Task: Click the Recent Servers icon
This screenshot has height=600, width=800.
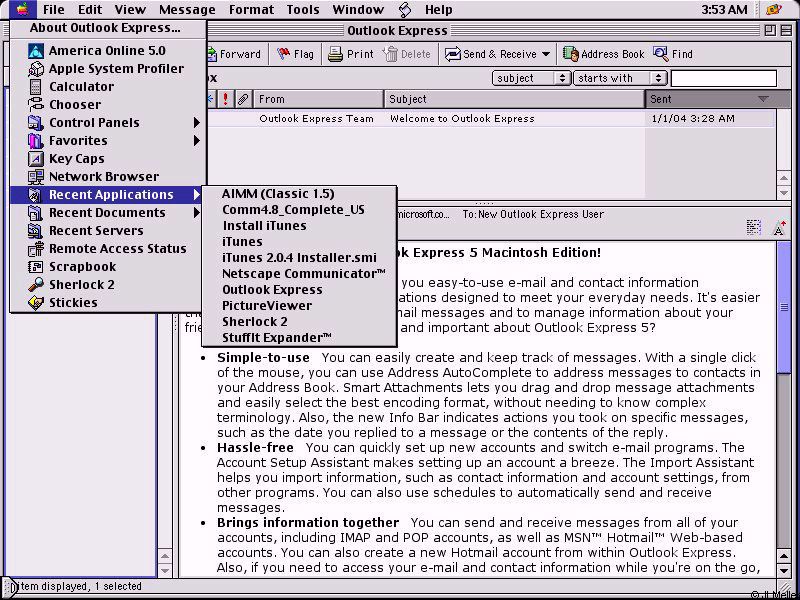Action: [x=36, y=231]
